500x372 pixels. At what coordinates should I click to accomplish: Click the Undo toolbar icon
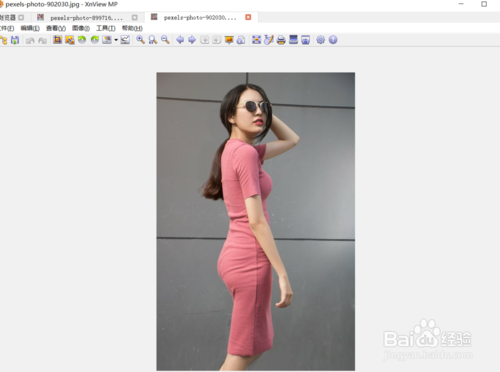[30, 40]
